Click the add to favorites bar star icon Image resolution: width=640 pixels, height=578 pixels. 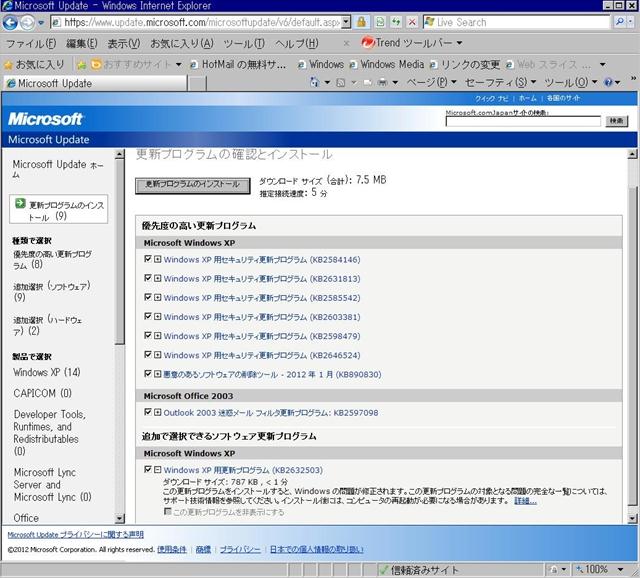[82, 64]
